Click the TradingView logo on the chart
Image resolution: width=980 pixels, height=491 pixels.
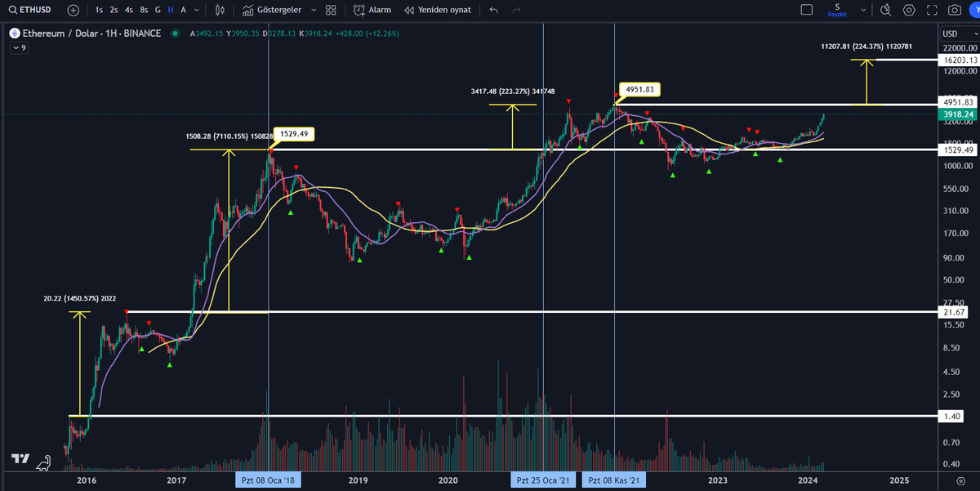click(20, 460)
